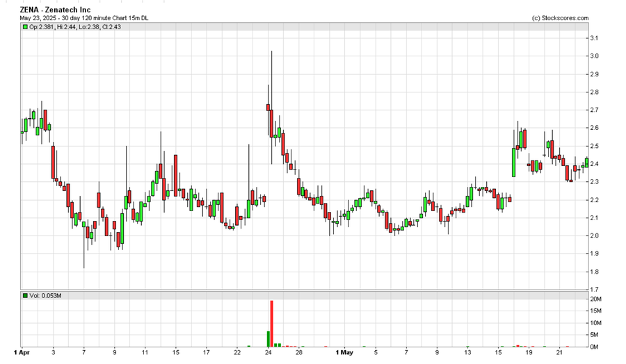Click the 28 date label on the axis
626x364 pixels.
coord(299,352)
